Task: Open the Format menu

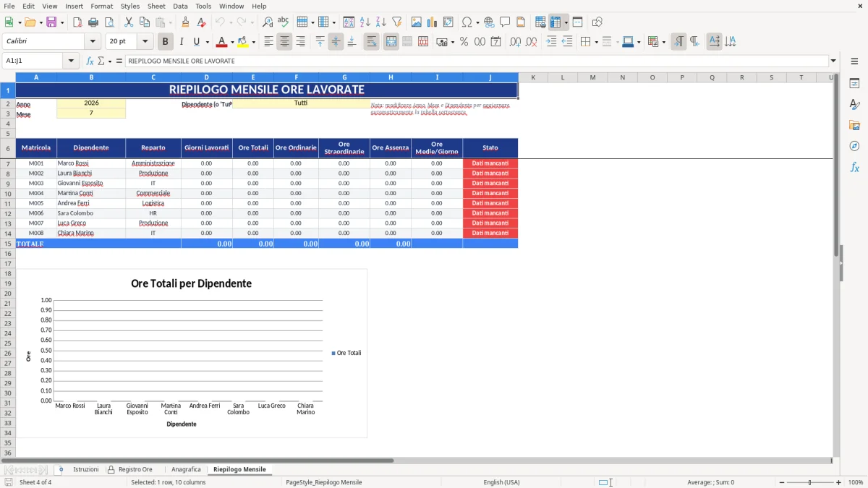Action: coord(102,6)
